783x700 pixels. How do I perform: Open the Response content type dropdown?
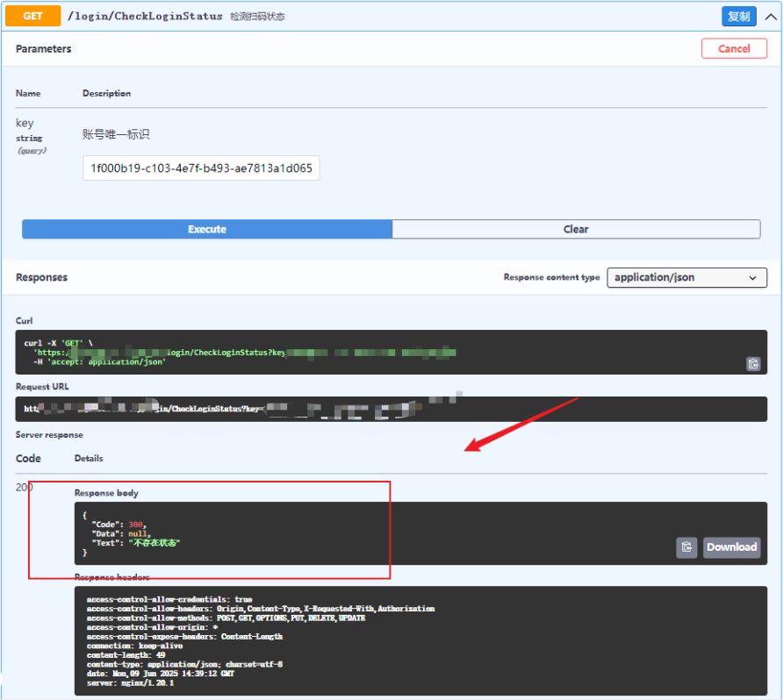coord(686,277)
